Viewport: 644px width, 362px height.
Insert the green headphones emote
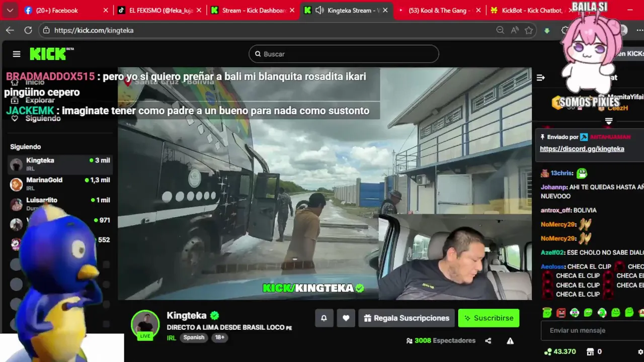click(x=602, y=313)
